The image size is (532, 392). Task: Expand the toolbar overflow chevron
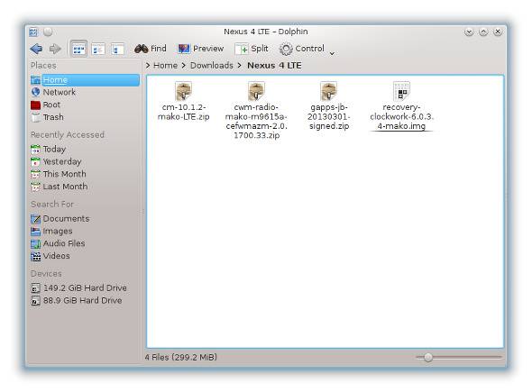pos(332,53)
